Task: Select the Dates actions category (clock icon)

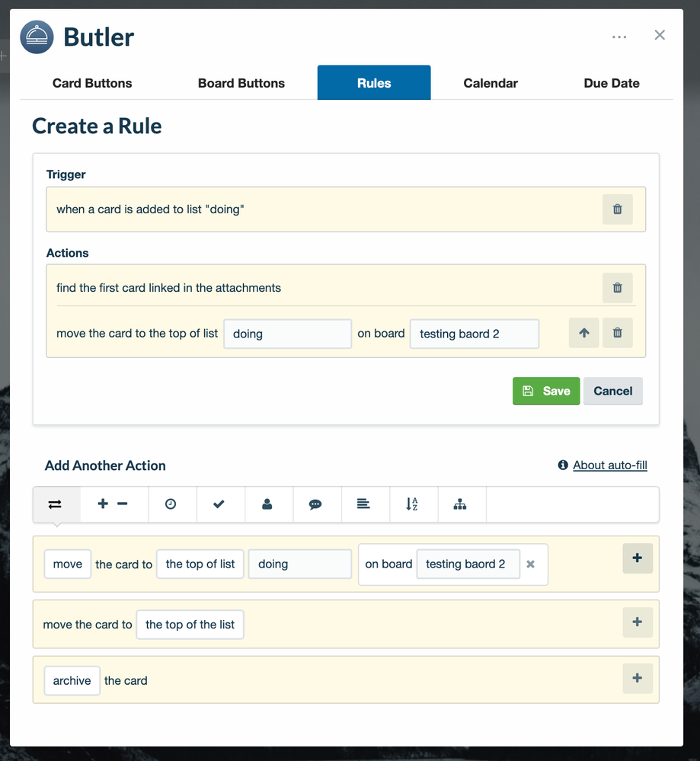Action: tap(172, 504)
